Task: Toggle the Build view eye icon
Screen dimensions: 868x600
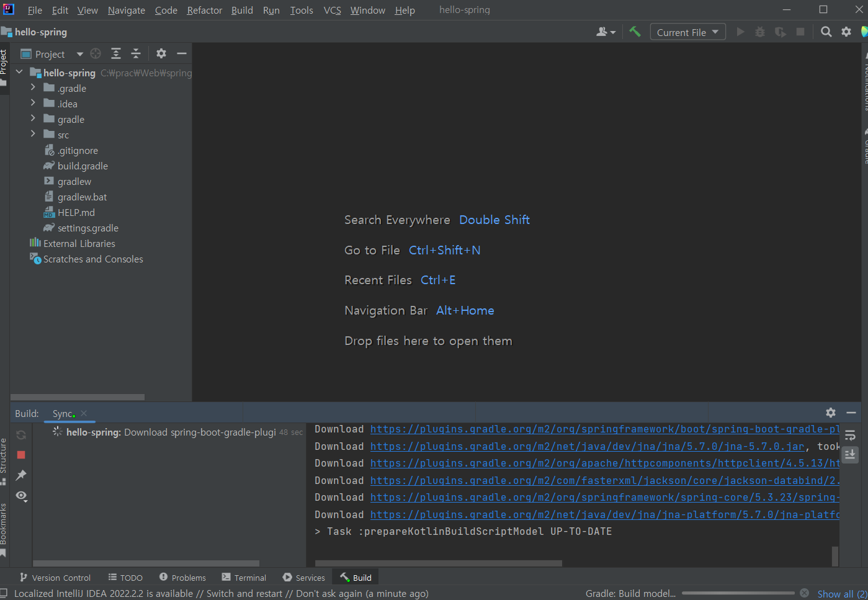Action: click(x=21, y=496)
